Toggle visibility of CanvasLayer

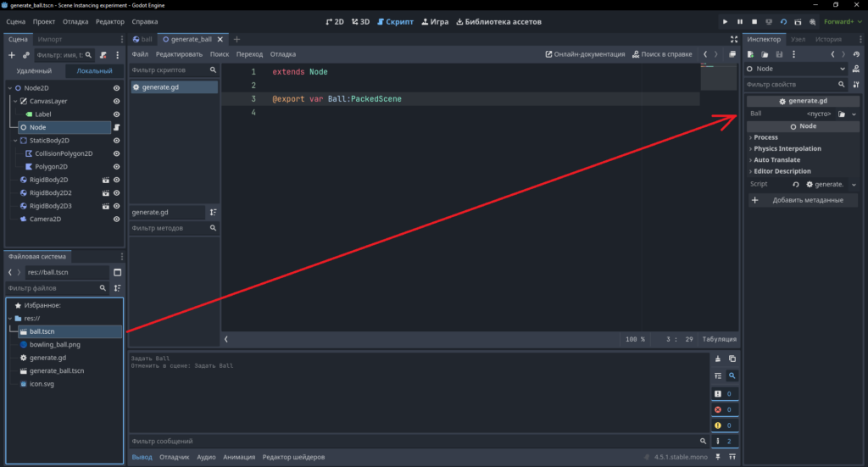coord(116,101)
